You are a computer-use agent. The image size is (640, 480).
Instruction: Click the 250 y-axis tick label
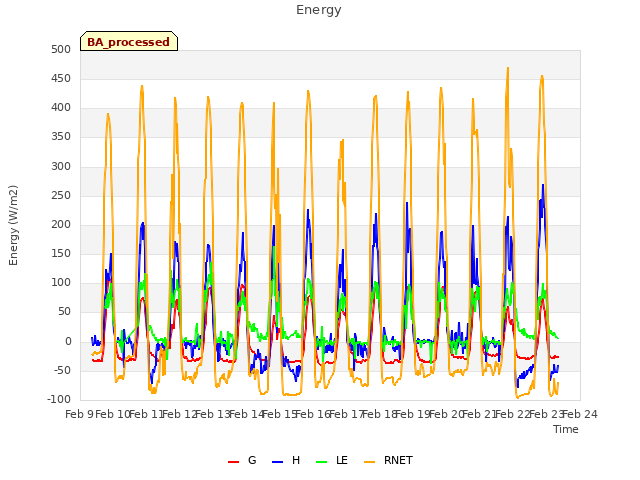[x=61, y=196]
